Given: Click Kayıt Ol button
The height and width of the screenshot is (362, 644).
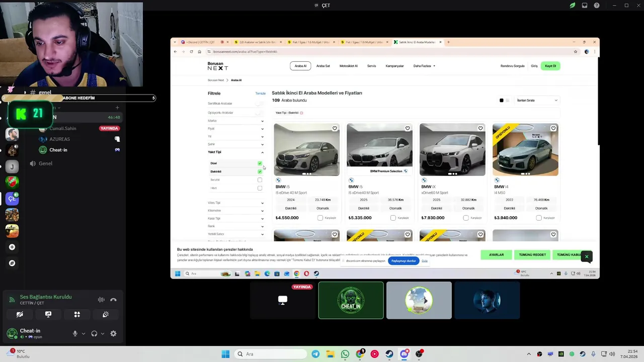Looking at the screenshot, I should coord(550,66).
